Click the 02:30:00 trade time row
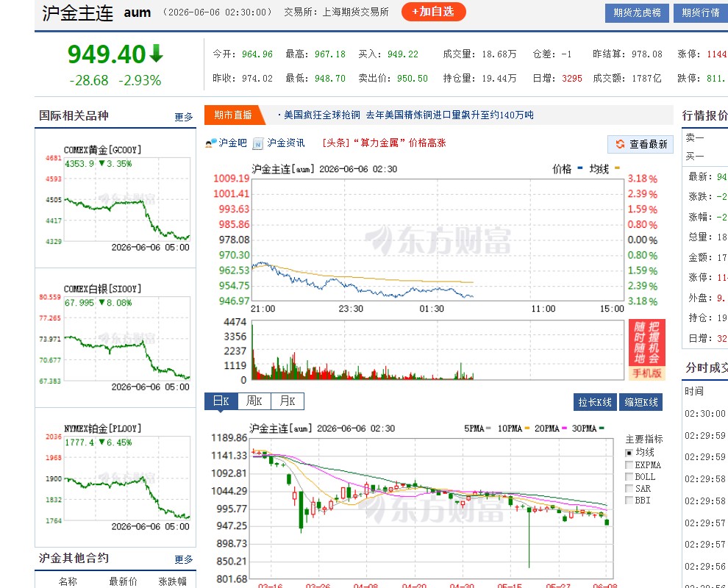Image resolution: width=728 pixels, height=588 pixels. (704, 413)
